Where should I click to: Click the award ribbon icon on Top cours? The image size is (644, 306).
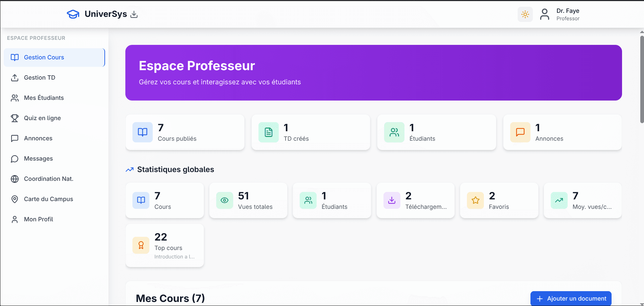click(141, 245)
